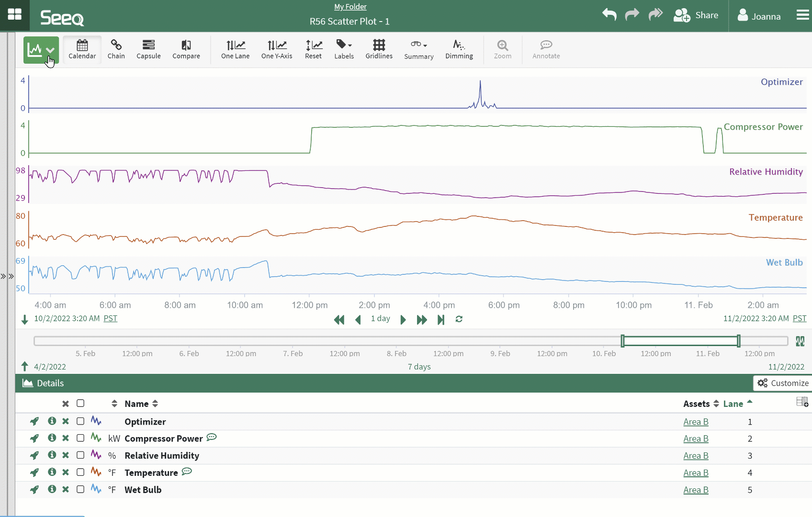The height and width of the screenshot is (517, 812).
Task: Check the Optimizer row checkbox
Action: click(x=80, y=421)
